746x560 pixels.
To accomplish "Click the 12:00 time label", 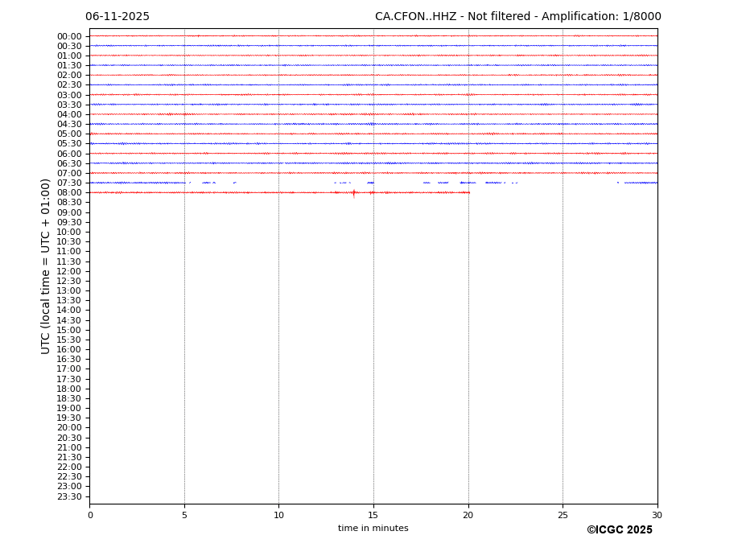I will [69, 271].
